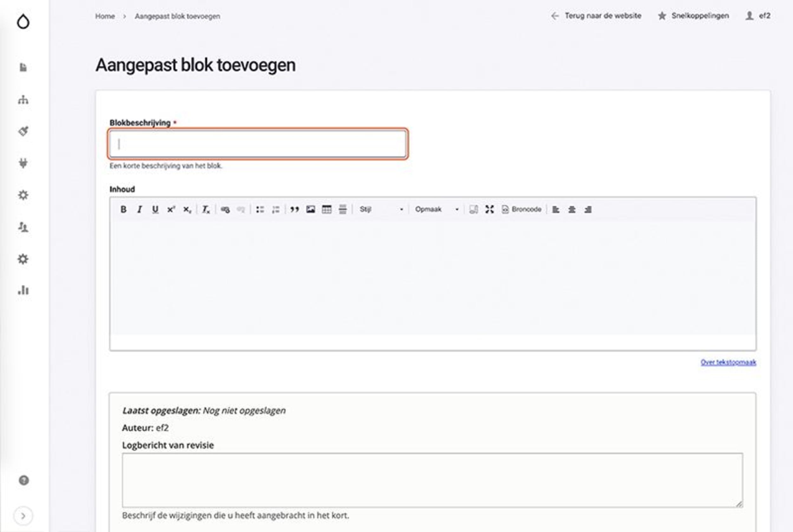Insert a numbered list
Viewport: 793px width, 532px height.
[276, 209]
